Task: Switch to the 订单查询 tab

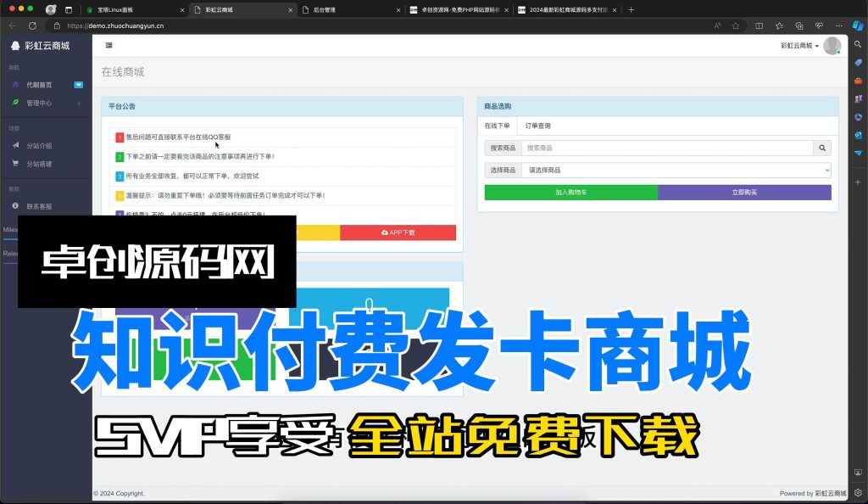Action: (x=537, y=126)
